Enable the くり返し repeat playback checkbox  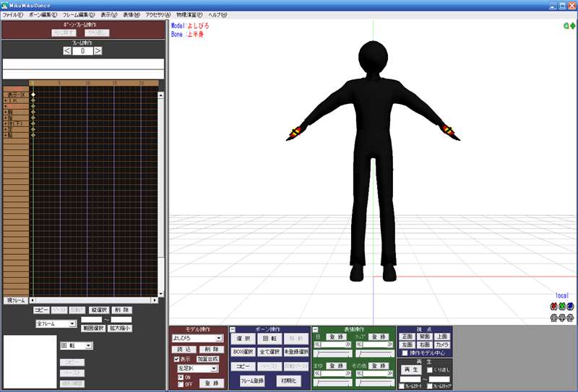point(429,370)
